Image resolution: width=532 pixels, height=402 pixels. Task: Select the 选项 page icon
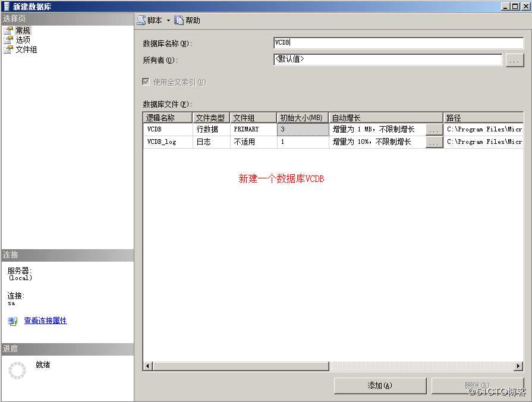(8, 40)
